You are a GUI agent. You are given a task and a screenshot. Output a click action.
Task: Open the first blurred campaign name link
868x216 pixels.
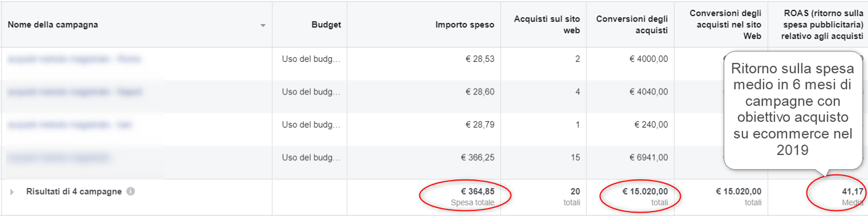(x=74, y=59)
